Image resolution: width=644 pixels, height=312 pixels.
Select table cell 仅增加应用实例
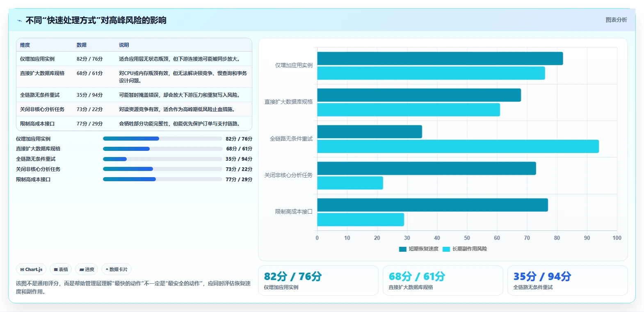[x=37, y=59]
